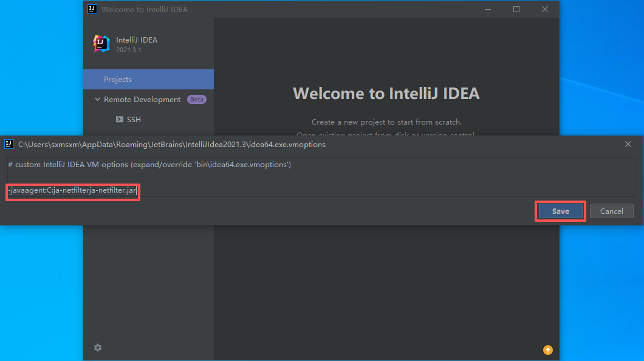Click the IntelliJ IDEA 2021.3.1 version text
644x361 pixels.
[x=129, y=50]
